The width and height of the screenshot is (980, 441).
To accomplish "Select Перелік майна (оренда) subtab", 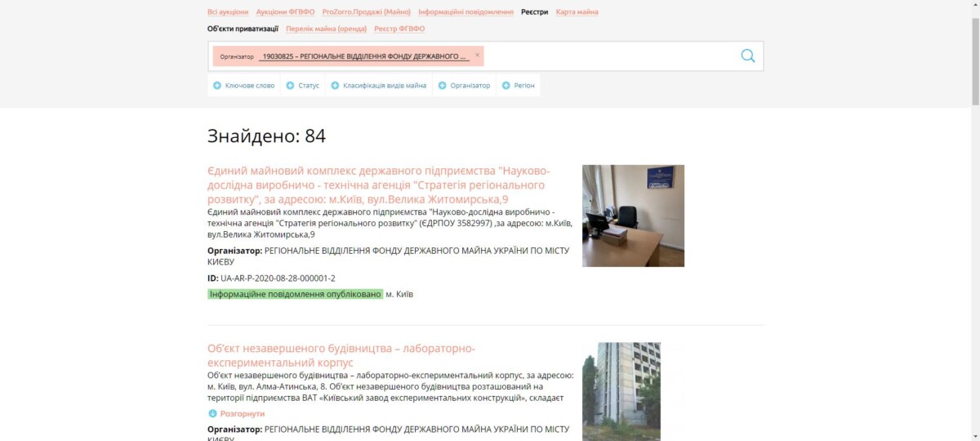I will pos(327,29).
